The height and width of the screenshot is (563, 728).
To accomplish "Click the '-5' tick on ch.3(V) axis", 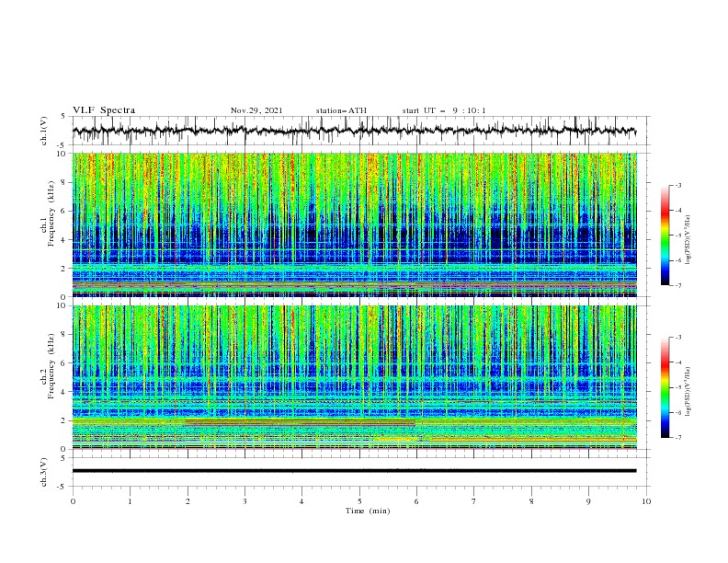I will [63, 487].
